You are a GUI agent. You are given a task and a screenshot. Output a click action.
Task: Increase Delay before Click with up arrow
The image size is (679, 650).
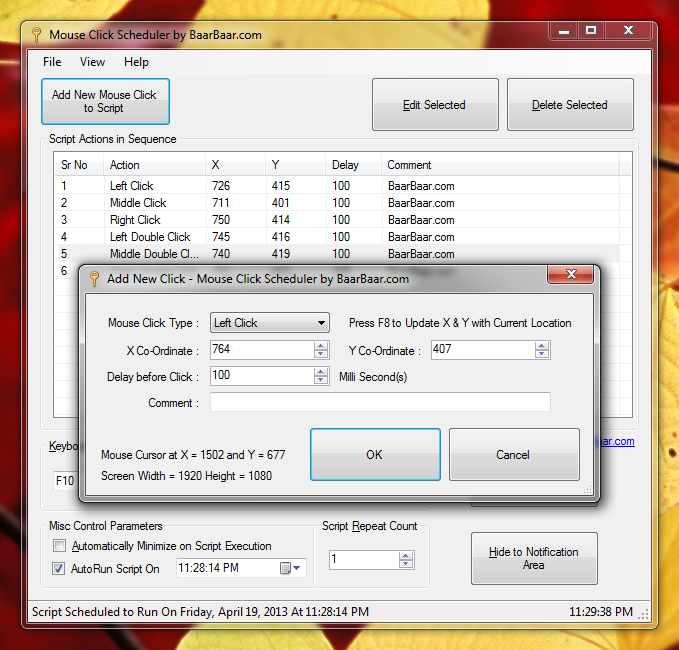click(x=320, y=372)
